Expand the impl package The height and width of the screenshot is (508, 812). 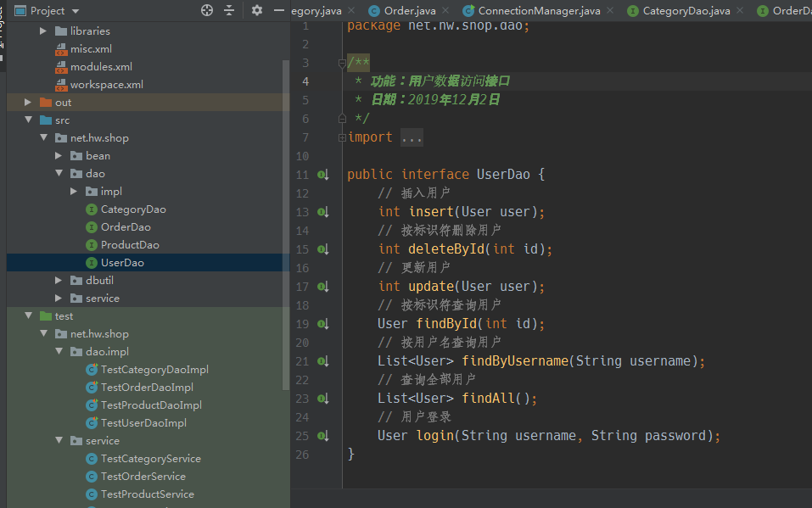point(74,192)
